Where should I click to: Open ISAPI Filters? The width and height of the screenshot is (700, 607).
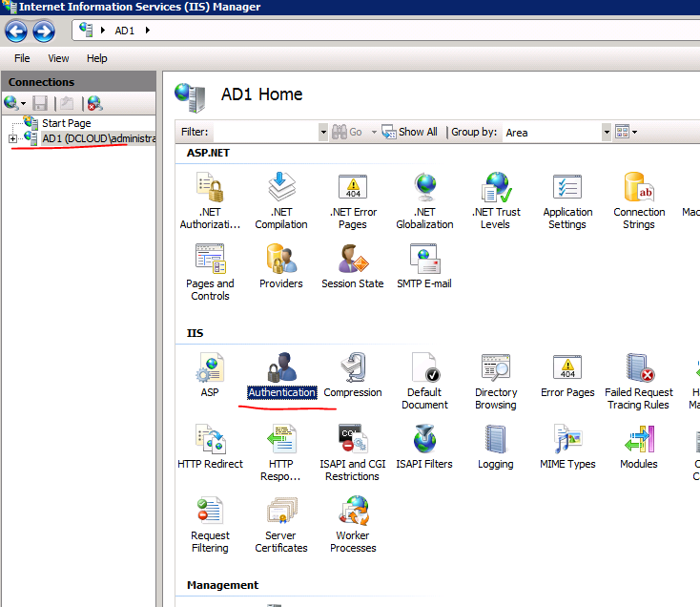click(424, 447)
